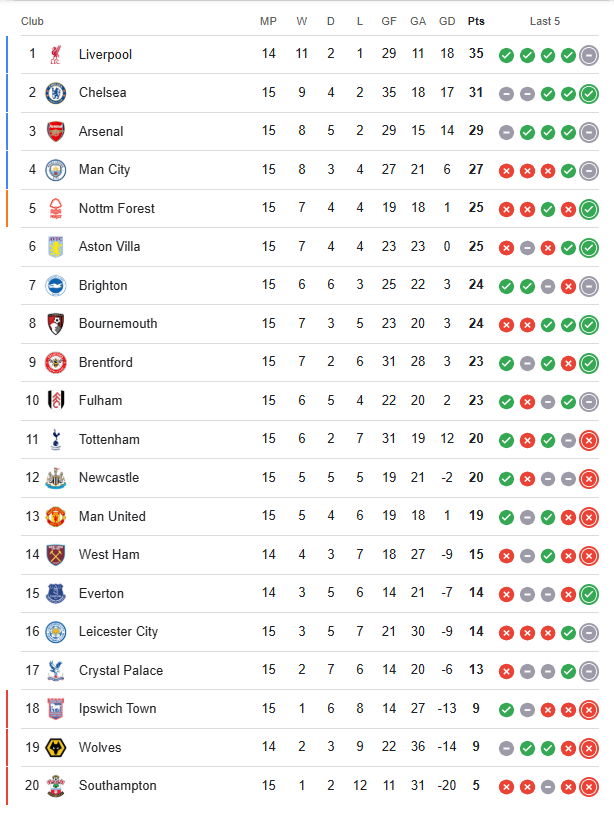Image resolution: width=614 pixels, height=818 pixels.
Task: Click the Man City crest icon
Action: 55,170
